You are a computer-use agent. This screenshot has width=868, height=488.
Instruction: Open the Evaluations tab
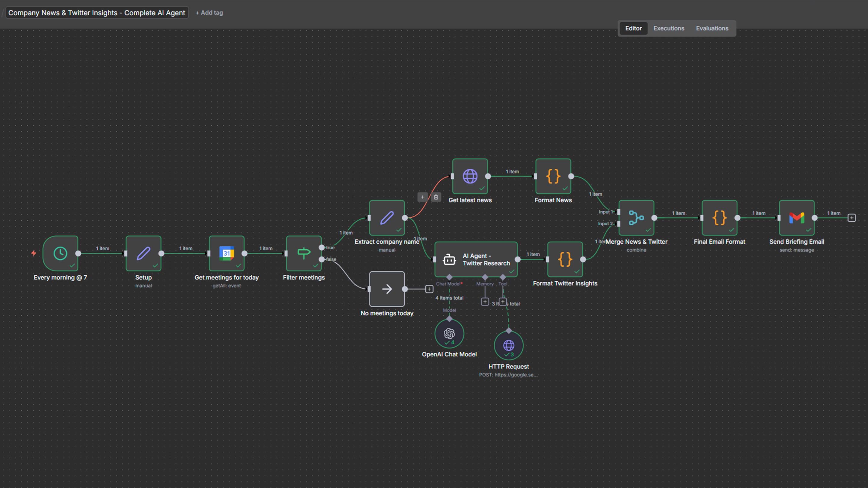tap(712, 28)
